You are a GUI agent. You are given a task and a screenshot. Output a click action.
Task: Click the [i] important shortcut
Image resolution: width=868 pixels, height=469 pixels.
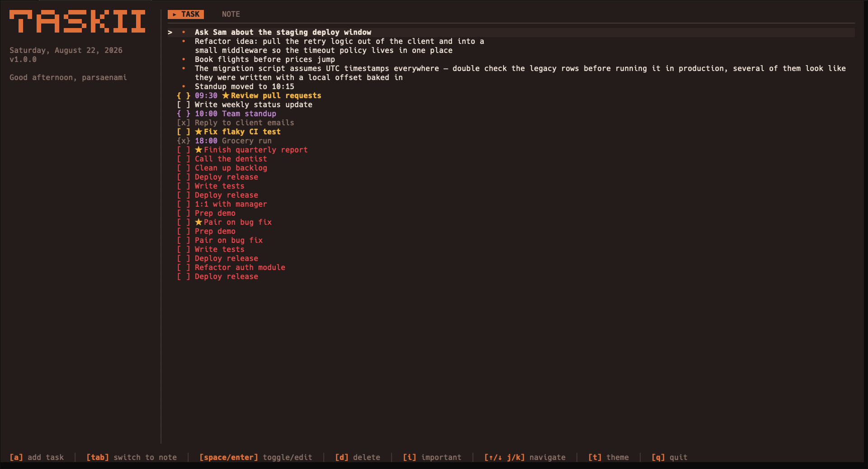pos(432,457)
